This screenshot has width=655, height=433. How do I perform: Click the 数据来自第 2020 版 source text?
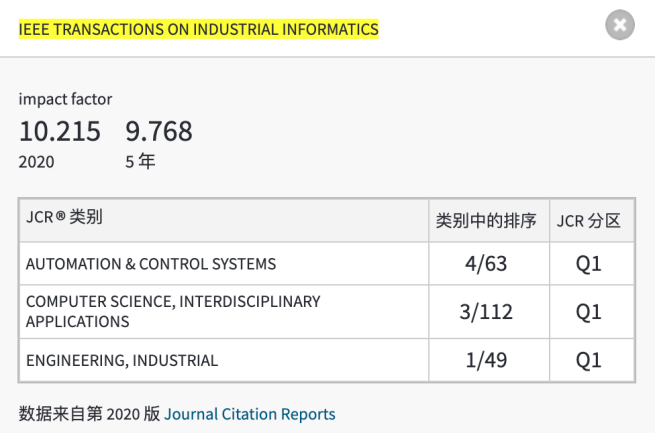pos(89,414)
